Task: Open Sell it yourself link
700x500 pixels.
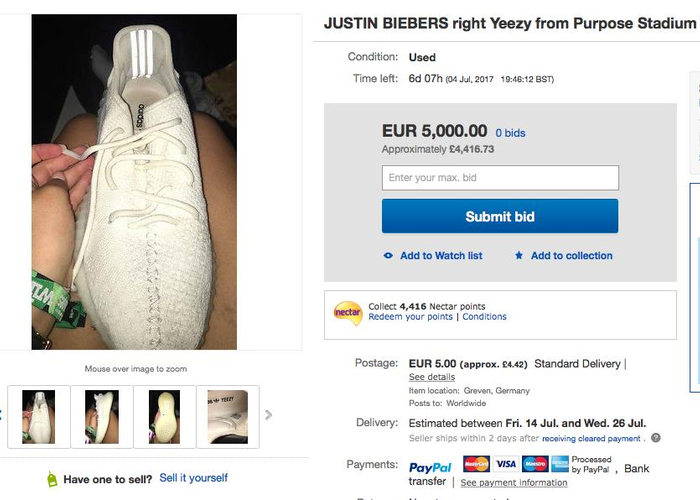Action: click(193, 478)
